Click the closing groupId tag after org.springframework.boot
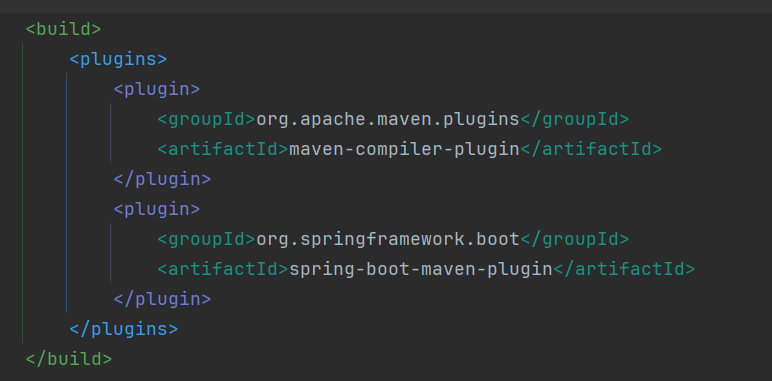Image resolution: width=772 pixels, height=381 pixels. coord(575,239)
